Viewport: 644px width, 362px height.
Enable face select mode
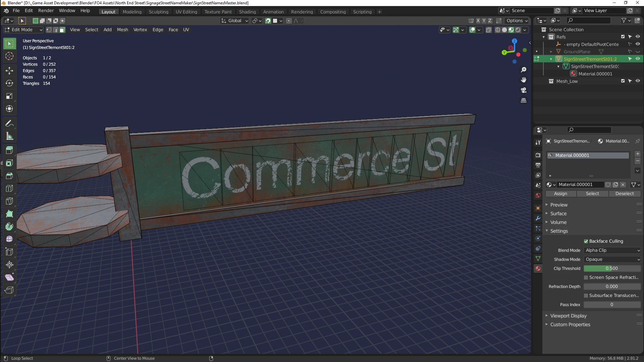[62, 30]
